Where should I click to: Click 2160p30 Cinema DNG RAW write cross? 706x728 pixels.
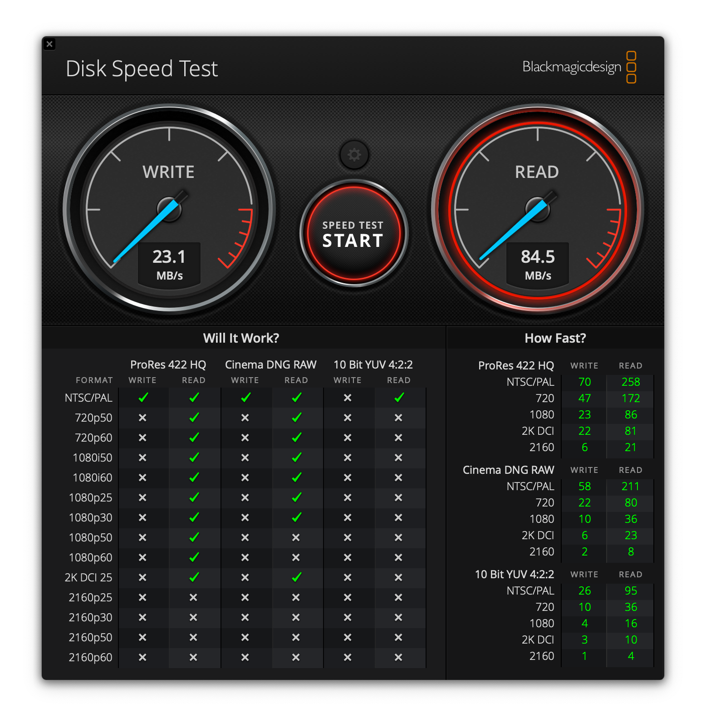click(x=245, y=617)
